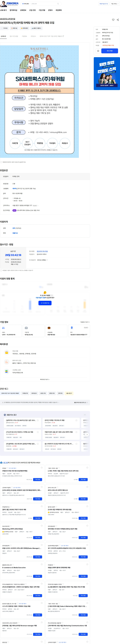120x644 pixels.
Task: Favorite the 그랜드 하얏트 서울 호텔 부문별 모집 card
Action: coord(87,467)
